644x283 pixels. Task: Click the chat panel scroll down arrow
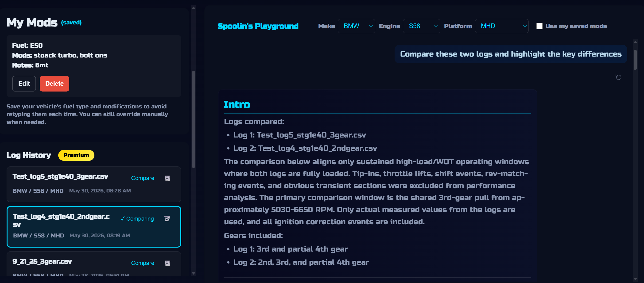635,279
